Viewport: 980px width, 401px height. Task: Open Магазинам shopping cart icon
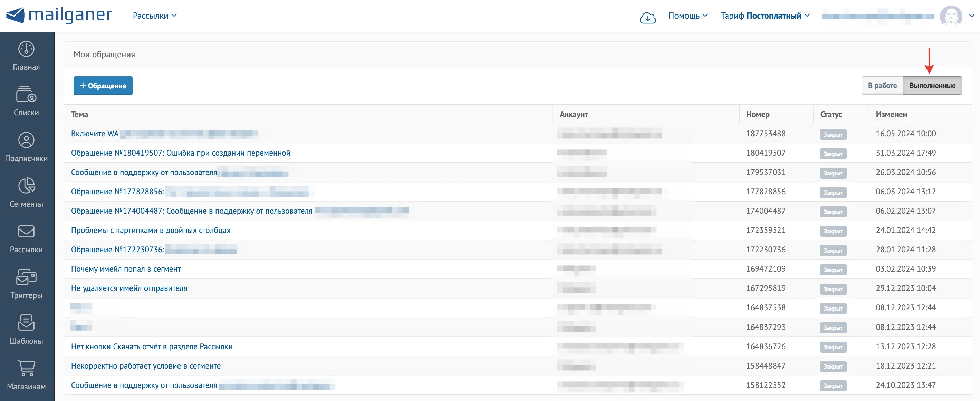(26, 368)
